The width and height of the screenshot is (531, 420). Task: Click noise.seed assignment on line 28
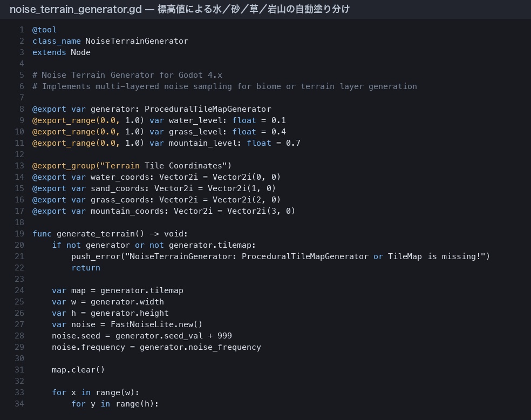[142, 336]
